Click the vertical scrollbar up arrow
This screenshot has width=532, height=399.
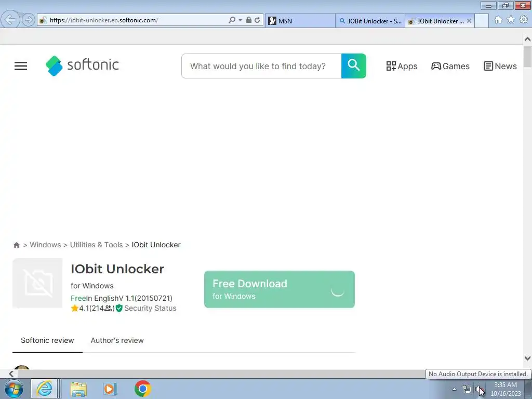(527, 39)
